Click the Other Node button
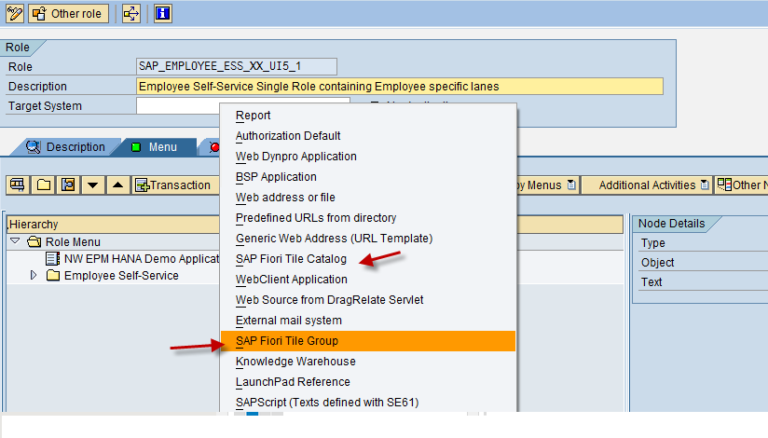This screenshot has height=438, width=768. click(x=741, y=185)
